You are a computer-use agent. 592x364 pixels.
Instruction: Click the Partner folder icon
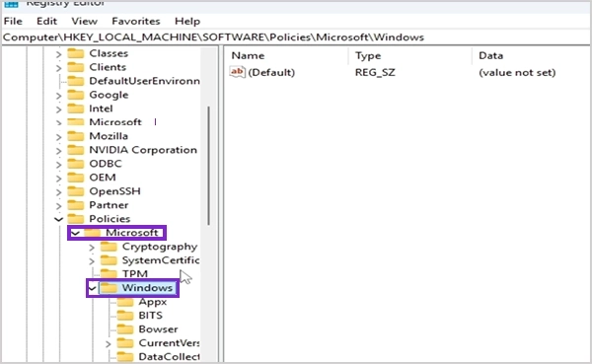[x=76, y=205]
